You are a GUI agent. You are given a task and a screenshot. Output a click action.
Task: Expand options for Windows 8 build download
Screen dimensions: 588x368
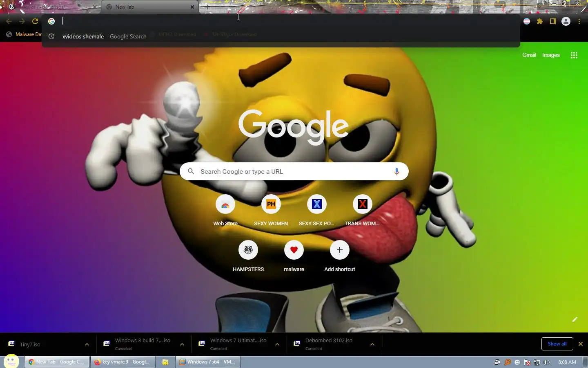tap(182, 344)
